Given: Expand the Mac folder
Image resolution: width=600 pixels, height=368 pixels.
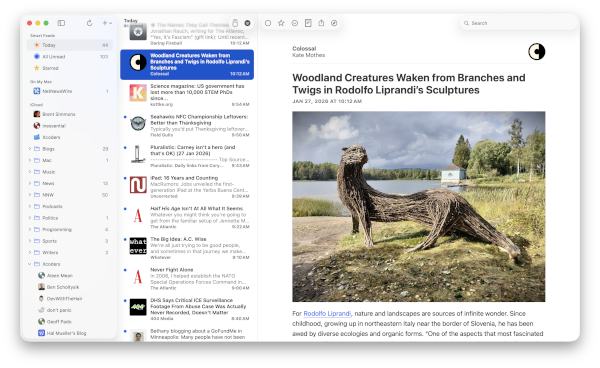Looking at the screenshot, I should [x=30, y=160].
